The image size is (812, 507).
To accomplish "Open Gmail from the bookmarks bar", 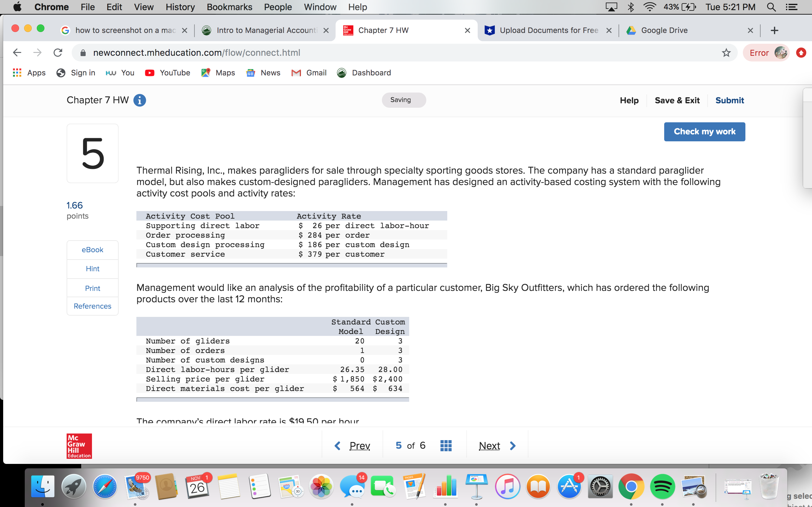I will pos(309,73).
